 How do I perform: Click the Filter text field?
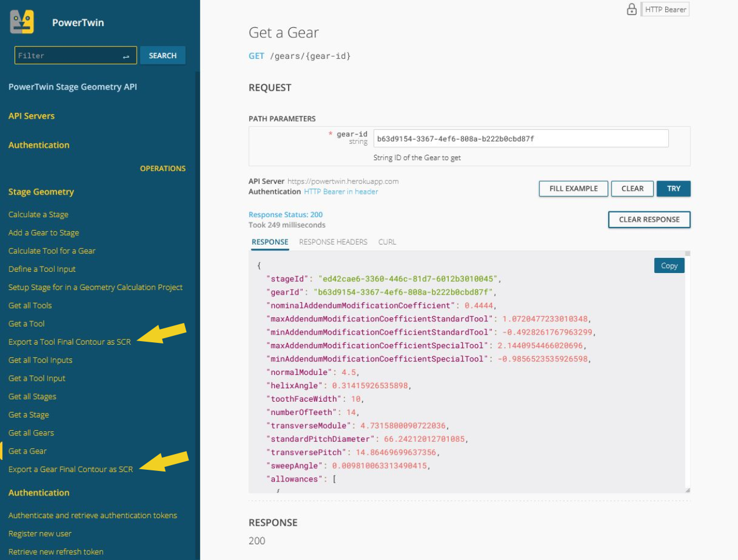coord(67,56)
